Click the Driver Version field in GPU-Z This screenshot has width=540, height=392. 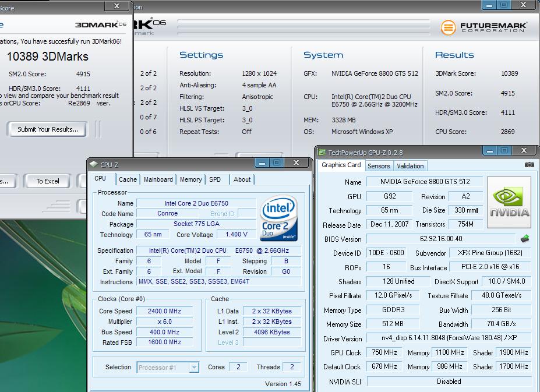pyautogui.click(x=449, y=338)
